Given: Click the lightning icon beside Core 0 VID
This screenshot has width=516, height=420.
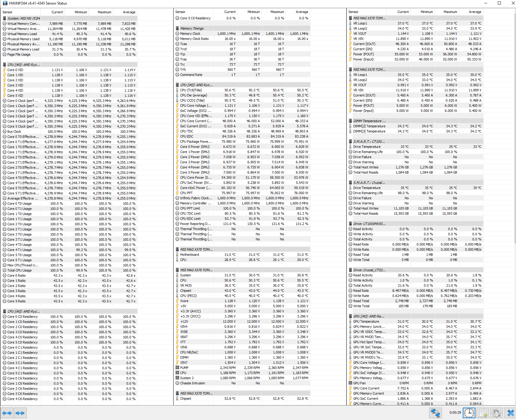Looking at the screenshot, I should tap(5, 70).
